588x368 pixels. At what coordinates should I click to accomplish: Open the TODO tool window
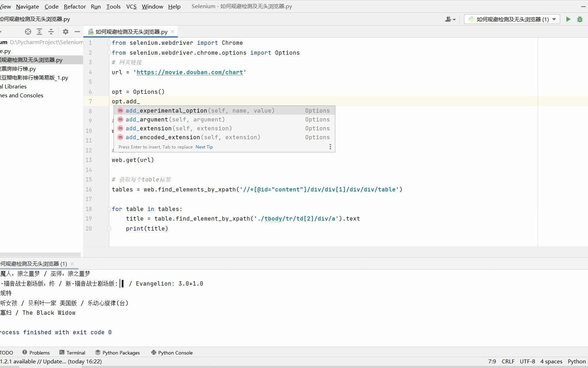[6, 353]
